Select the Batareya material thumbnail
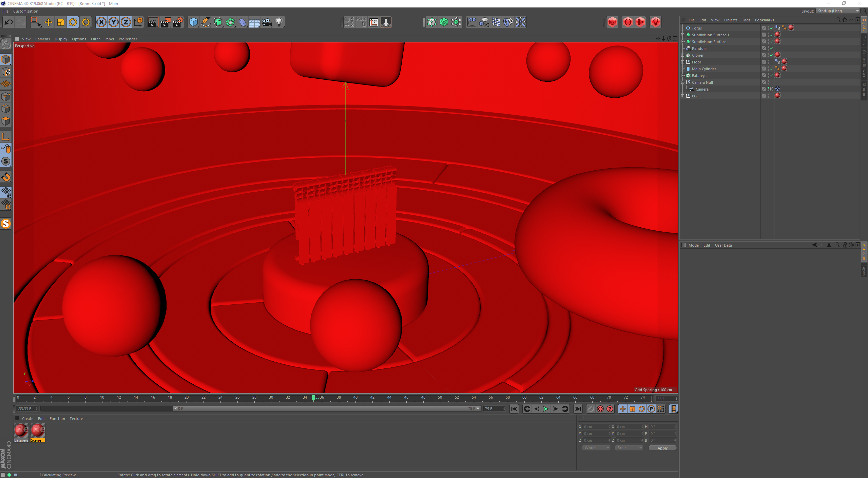The height and width of the screenshot is (478, 868). [21, 433]
